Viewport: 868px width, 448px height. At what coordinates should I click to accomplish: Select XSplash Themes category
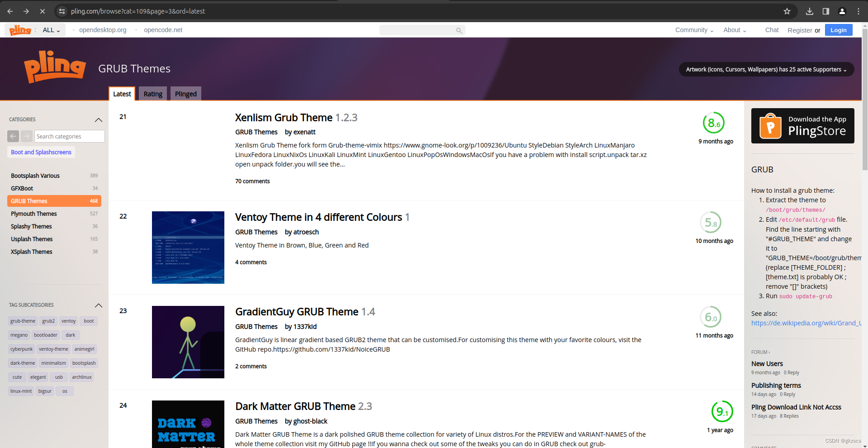[54, 252]
